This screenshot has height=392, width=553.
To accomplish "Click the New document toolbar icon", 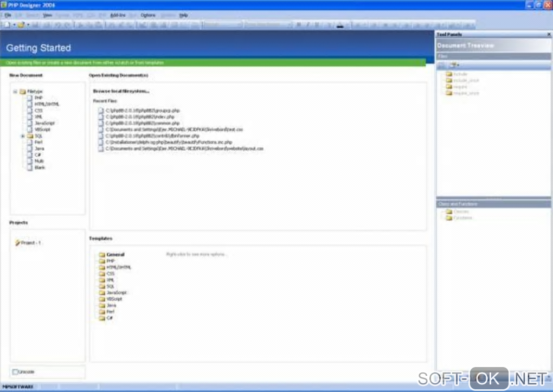I will [x=7, y=25].
